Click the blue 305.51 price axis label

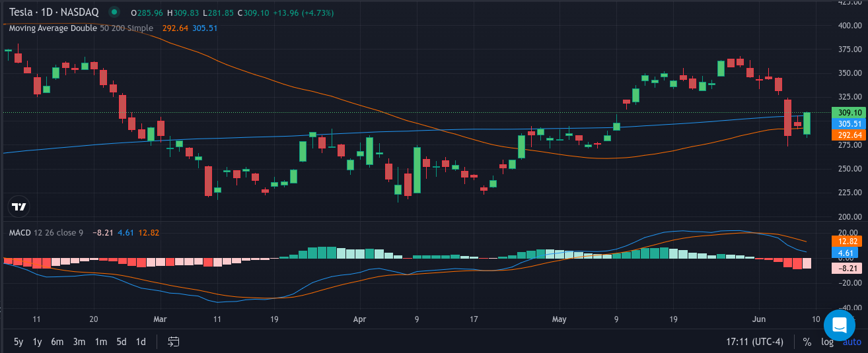point(849,123)
